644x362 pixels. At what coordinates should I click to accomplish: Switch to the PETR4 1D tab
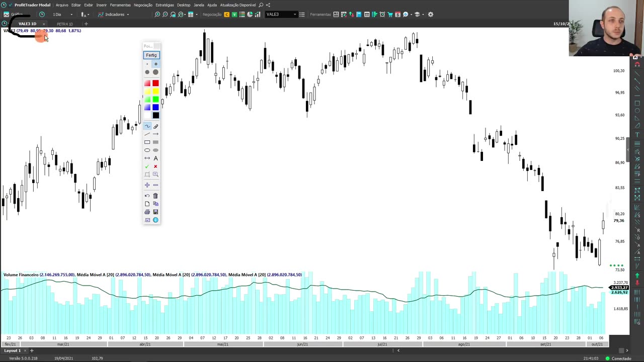[64, 24]
